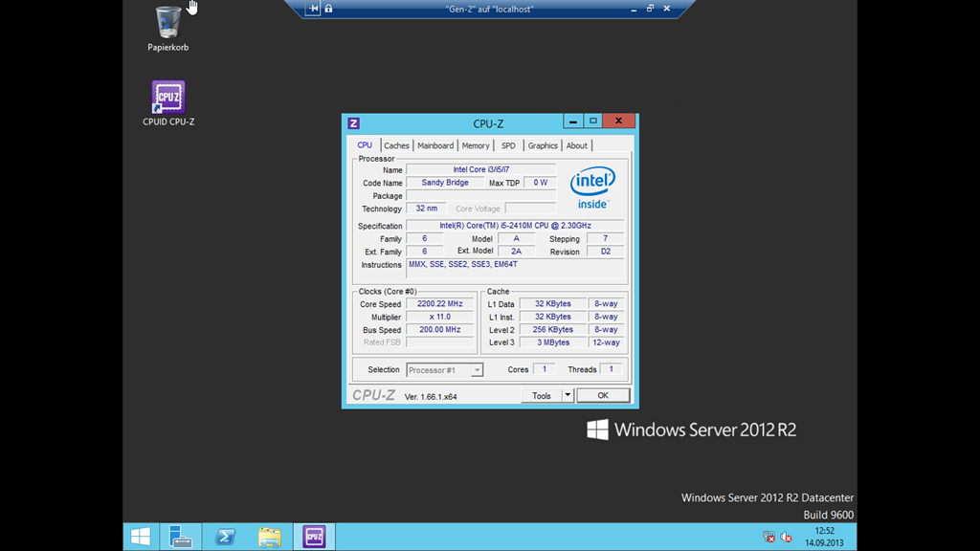The height and width of the screenshot is (551, 980).
Task: Launch Server Manager from taskbar
Action: [181, 537]
